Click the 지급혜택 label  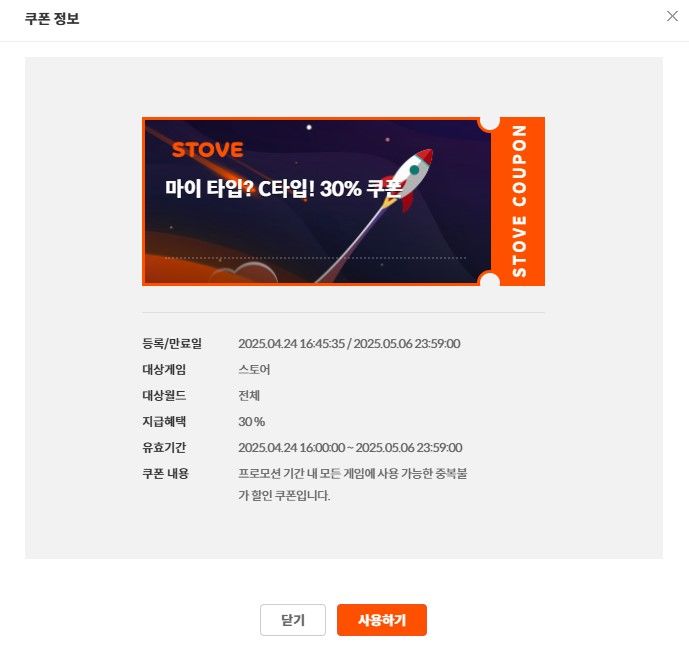click(164, 421)
